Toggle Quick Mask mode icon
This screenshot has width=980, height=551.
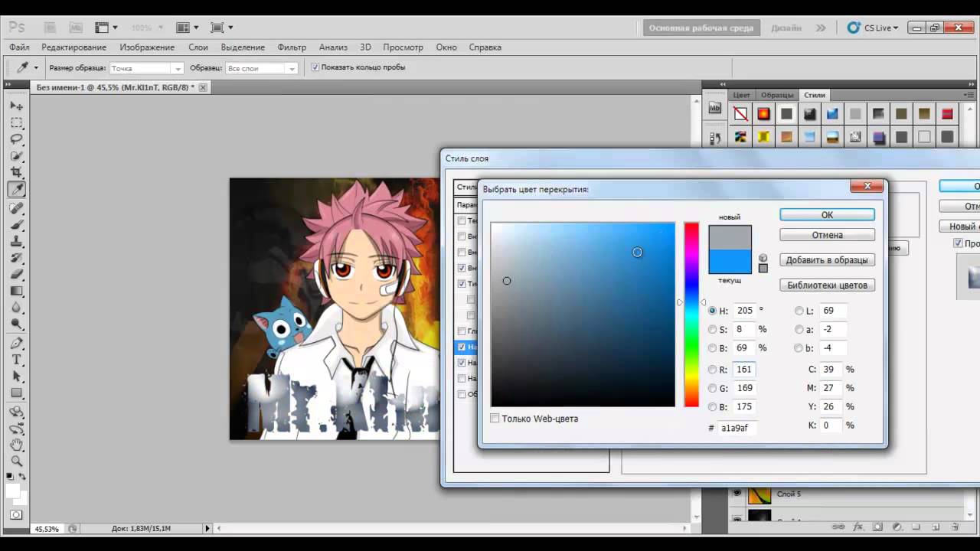16,515
